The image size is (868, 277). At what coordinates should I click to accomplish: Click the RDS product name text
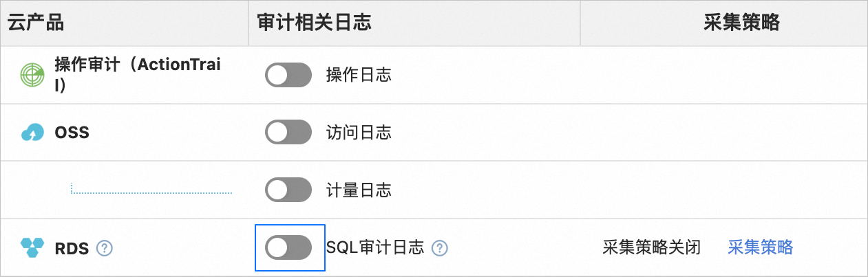point(72,248)
